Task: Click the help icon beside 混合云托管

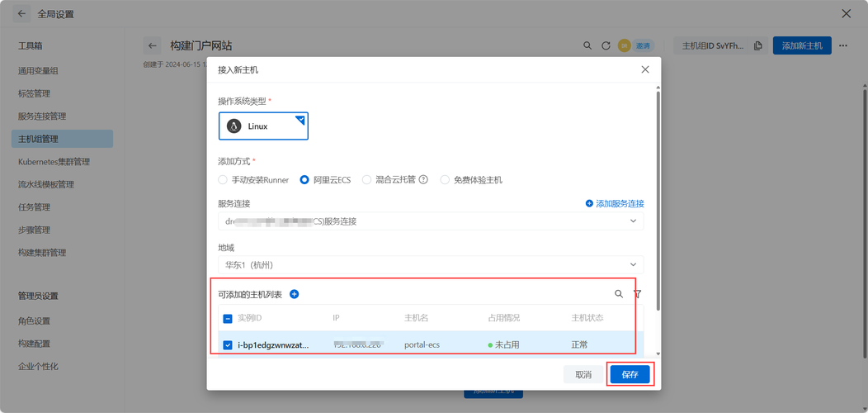Action: coord(423,179)
